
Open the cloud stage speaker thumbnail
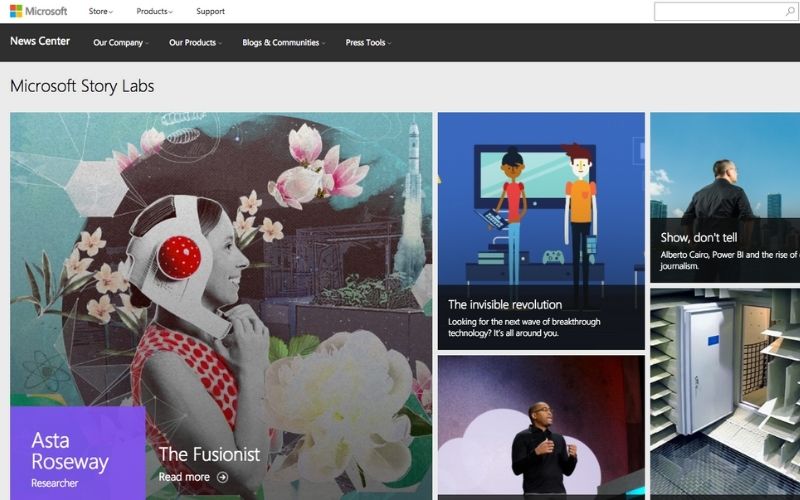click(x=541, y=428)
